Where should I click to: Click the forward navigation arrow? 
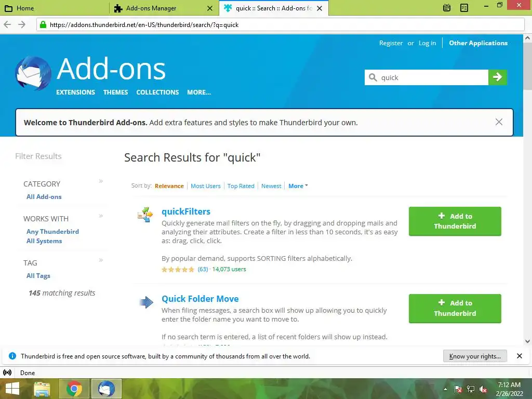[22, 24]
